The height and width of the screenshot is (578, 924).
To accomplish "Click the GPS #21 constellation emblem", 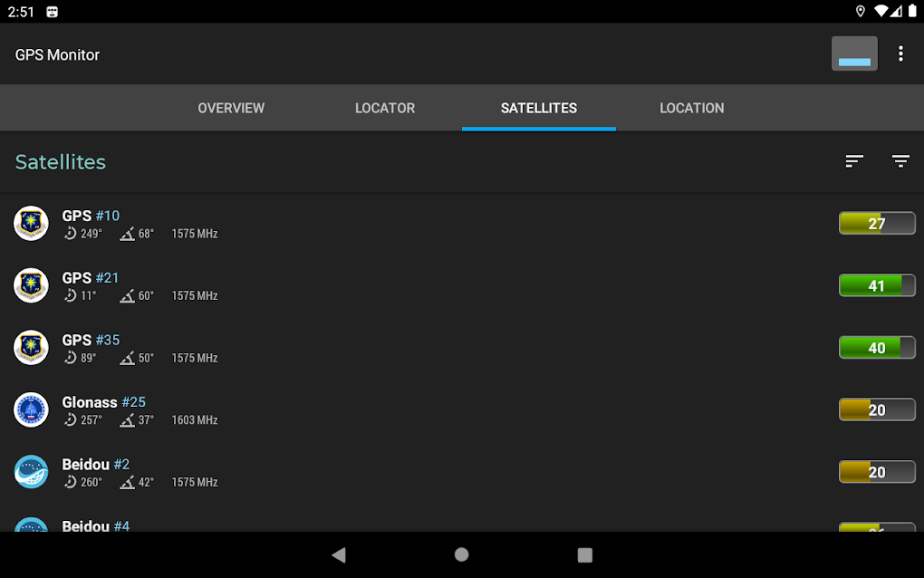I will pyautogui.click(x=31, y=285).
